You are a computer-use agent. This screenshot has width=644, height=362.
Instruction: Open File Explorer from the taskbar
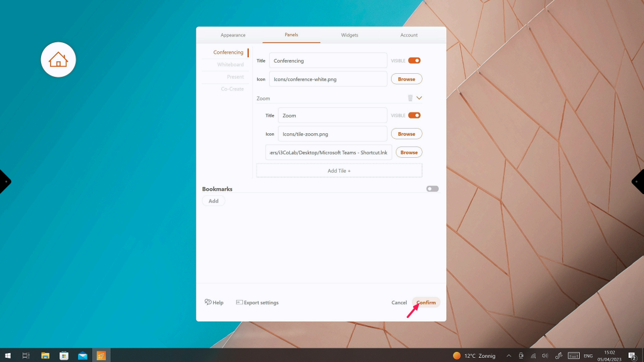pyautogui.click(x=45, y=355)
